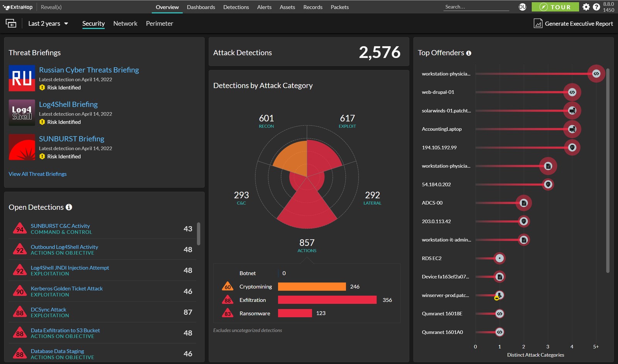Open the settings gear icon
Screen dimensions: 618x364
[586, 7]
